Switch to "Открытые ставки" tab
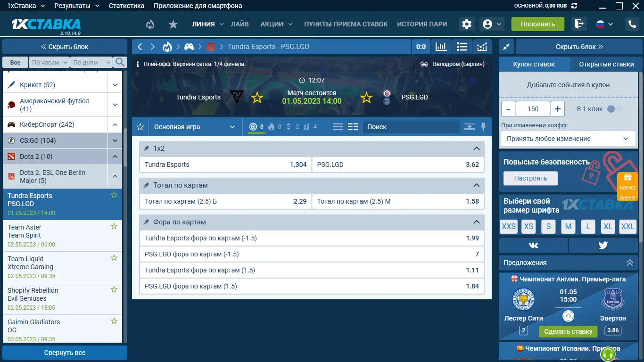Viewport: 644px width, 362px height. pyautogui.click(x=606, y=64)
